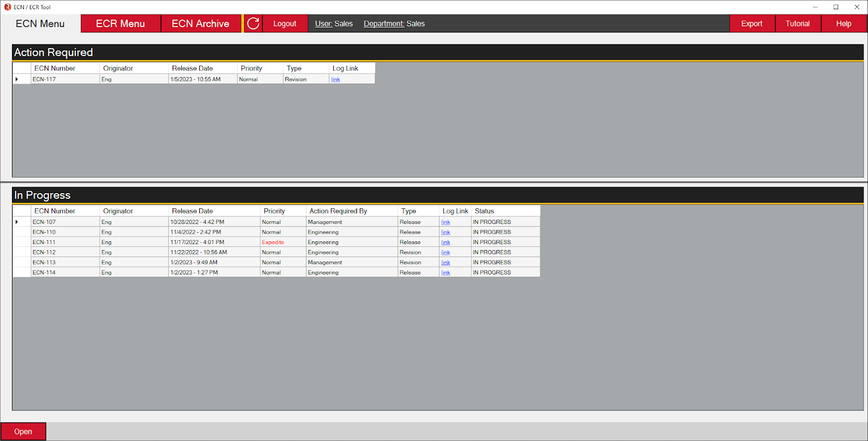Click the row selector arrow for ECN-117
The height and width of the screenshot is (441, 868).
(17, 79)
